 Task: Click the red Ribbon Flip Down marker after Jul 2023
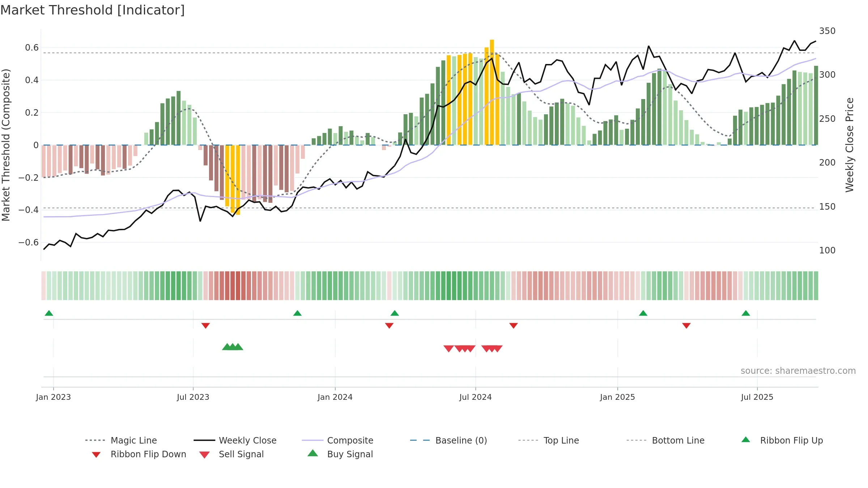[x=205, y=326]
